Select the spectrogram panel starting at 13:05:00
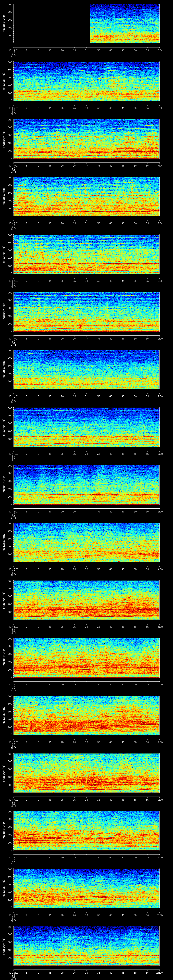The width and height of the screenshot is (173, 980). [x=87, y=81]
